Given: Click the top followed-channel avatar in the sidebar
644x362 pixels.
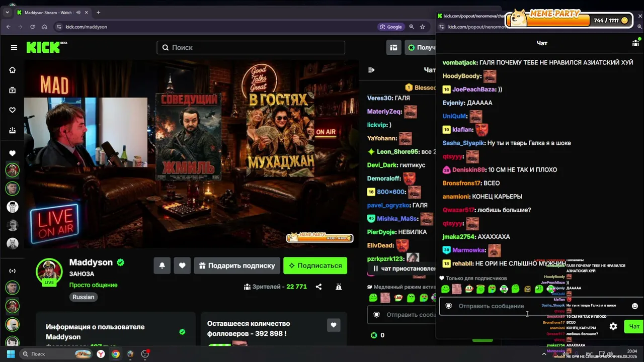Looking at the screenshot, I should (13, 170).
